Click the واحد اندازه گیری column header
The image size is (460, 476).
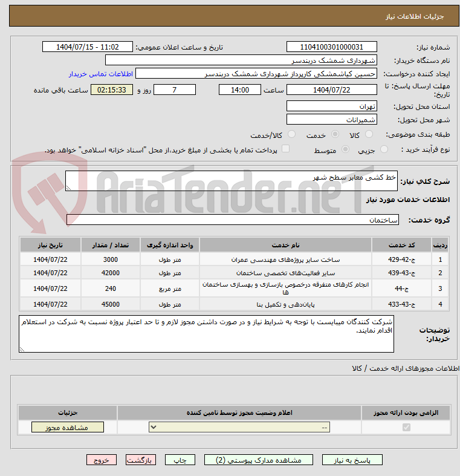pos(170,245)
